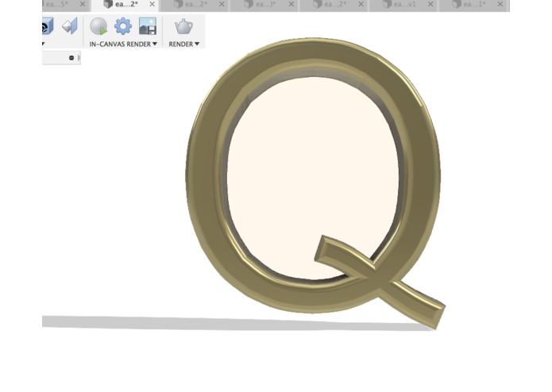This screenshot has height=392, width=552.
Task: Collapse the browser panel with the black dot
Action: [71, 58]
